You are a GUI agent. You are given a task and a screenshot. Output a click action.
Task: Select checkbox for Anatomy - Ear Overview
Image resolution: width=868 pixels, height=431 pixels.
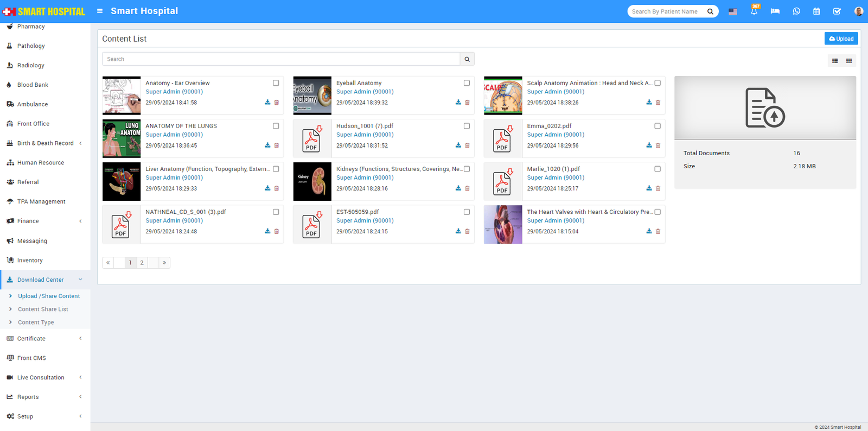[276, 83]
